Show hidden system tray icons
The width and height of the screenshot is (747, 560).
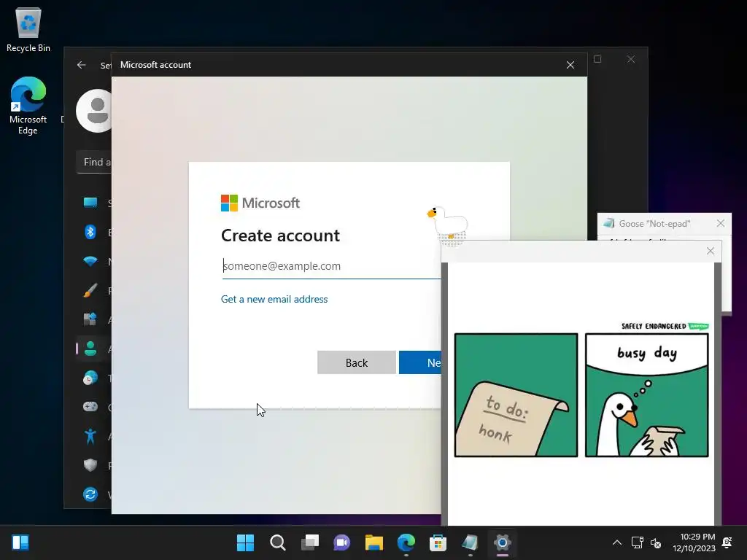pos(617,542)
